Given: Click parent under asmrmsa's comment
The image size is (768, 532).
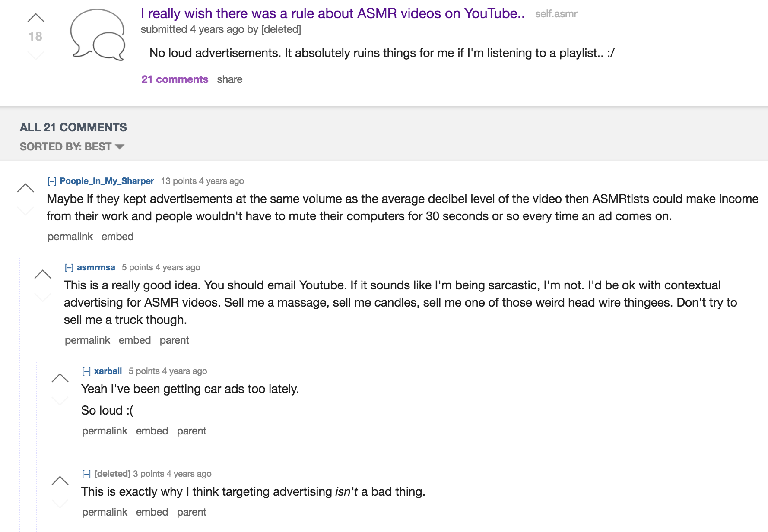Looking at the screenshot, I should pos(174,340).
